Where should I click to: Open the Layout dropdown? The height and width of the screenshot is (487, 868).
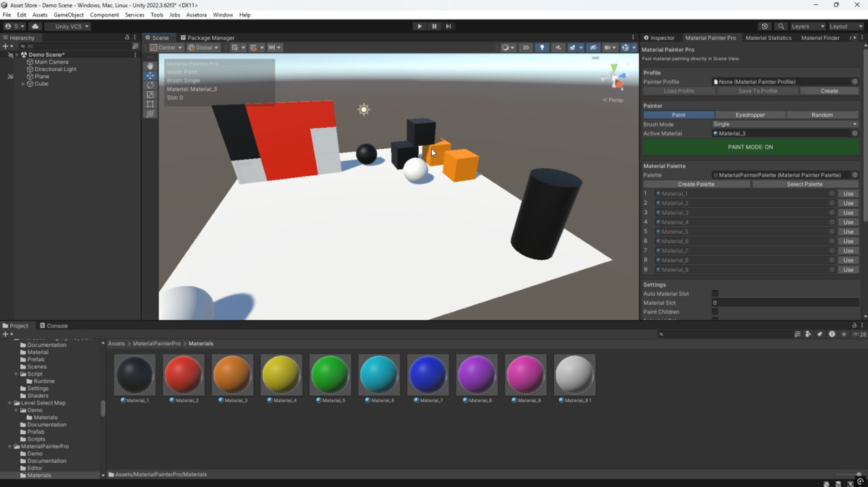(845, 26)
